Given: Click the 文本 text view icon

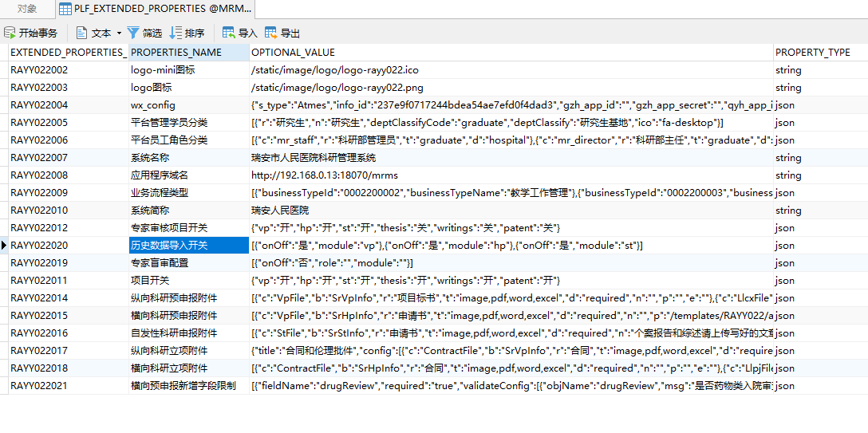Looking at the screenshot, I should point(81,33).
